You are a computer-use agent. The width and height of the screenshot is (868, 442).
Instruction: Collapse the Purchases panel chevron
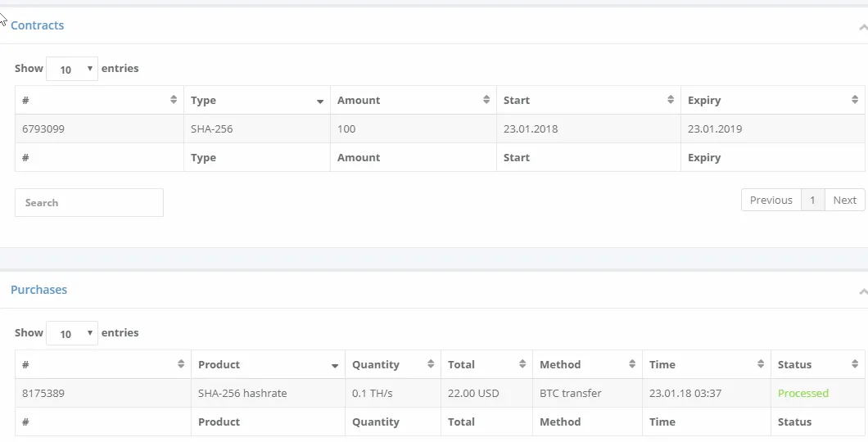[863, 291]
